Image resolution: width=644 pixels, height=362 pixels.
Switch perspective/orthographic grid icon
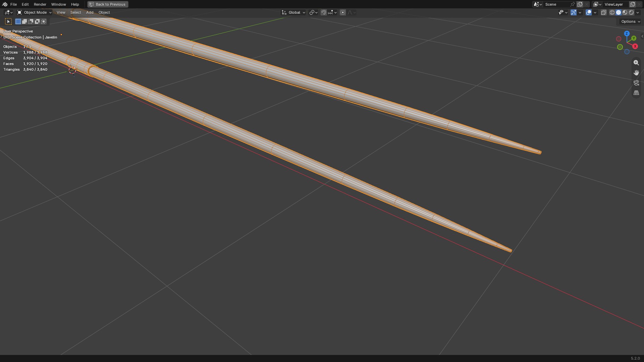tap(636, 93)
